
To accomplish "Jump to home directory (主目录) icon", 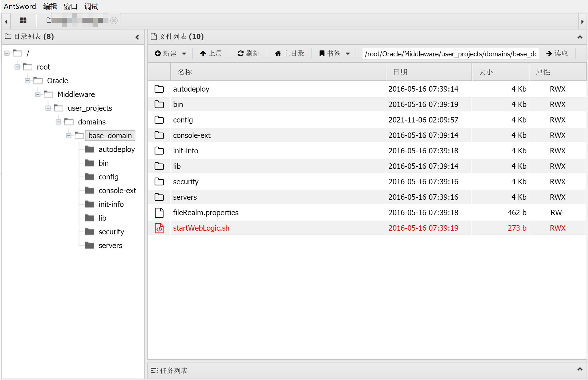I will pyautogui.click(x=278, y=54).
